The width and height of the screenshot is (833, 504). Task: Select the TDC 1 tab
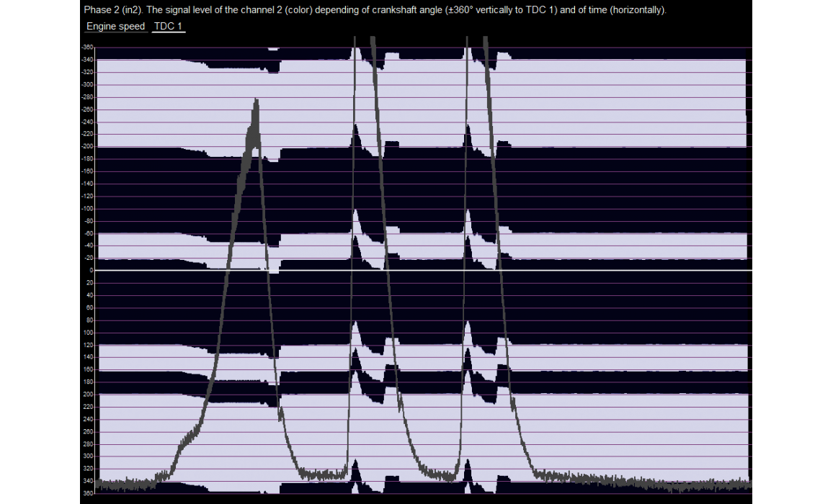pos(169,27)
